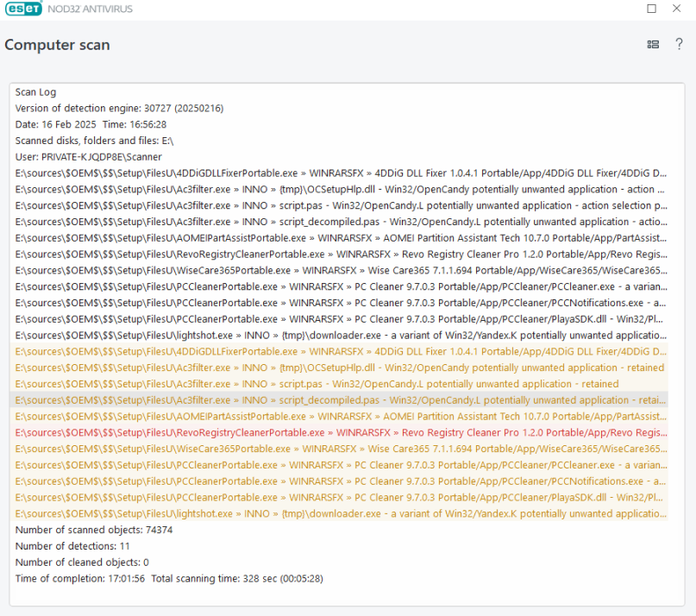Select the black-text 4DDiGDLLFixerPortable.exe log row
The image size is (696, 616).
pos(339,173)
